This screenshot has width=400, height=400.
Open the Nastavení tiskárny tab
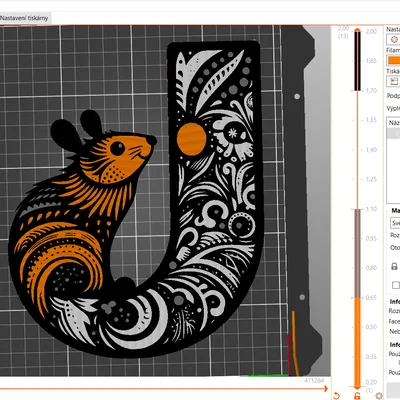24,18
